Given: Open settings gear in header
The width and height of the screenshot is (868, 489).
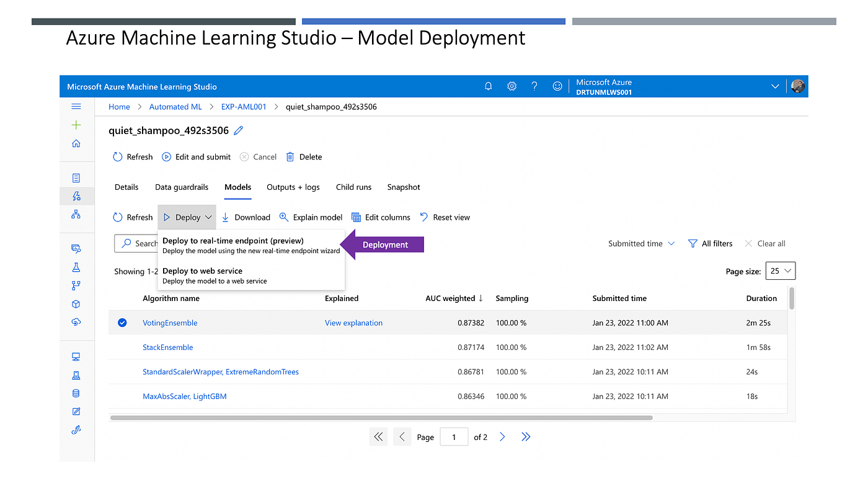Looking at the screenshot, I should click(511, 87).
